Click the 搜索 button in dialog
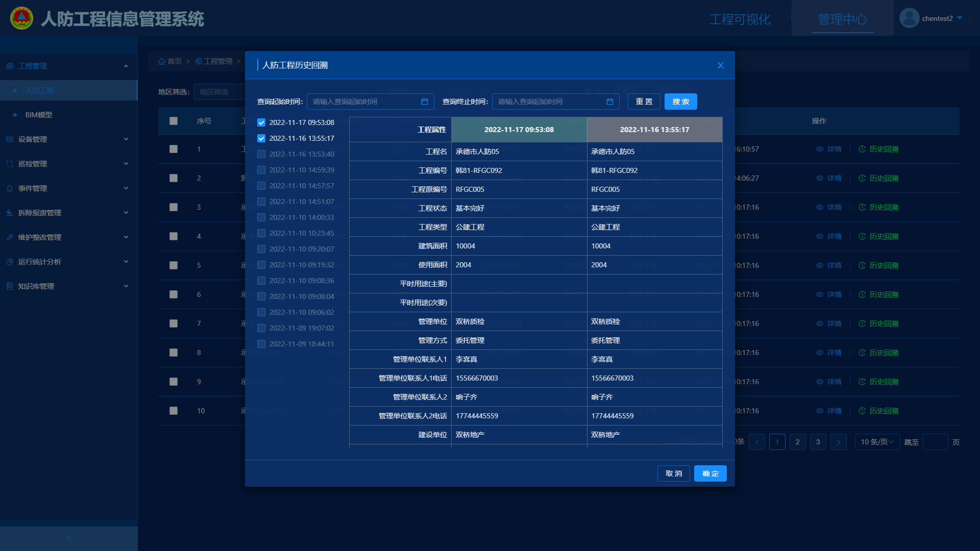Image resolution: width=980 pixels, height=551 pixels. click(x=680, y=102)
